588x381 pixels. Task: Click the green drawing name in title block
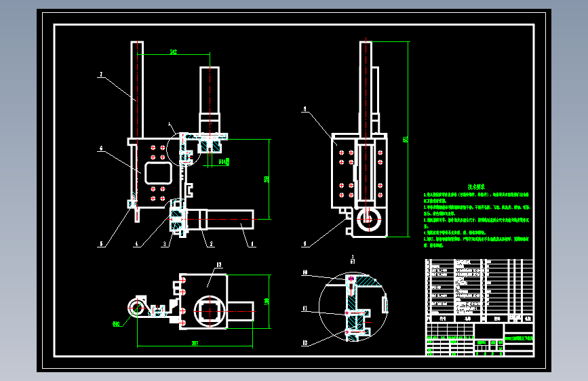click(519, 338)
